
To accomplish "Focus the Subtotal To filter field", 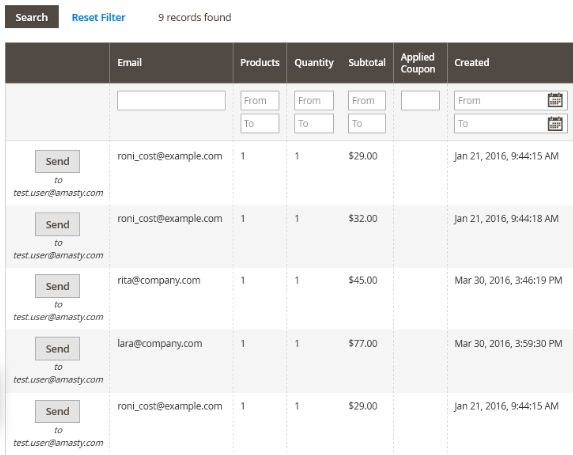I will (x=367, y=124).
